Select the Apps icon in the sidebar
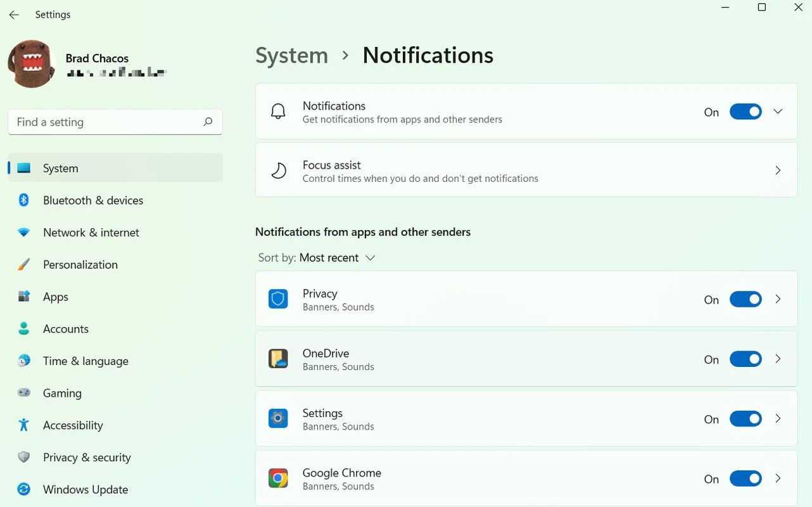 pyautogui.click(x=23, y=296)
